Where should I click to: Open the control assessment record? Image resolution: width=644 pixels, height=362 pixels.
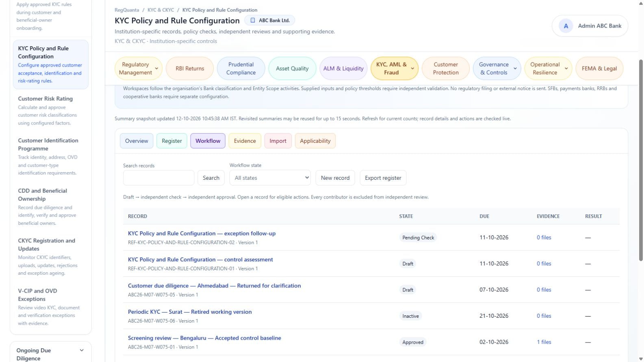pos(200,260)
